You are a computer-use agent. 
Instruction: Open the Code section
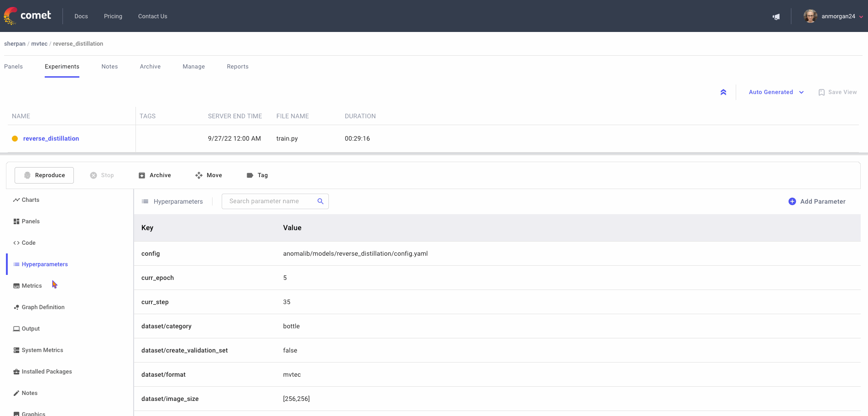(24, 243)
